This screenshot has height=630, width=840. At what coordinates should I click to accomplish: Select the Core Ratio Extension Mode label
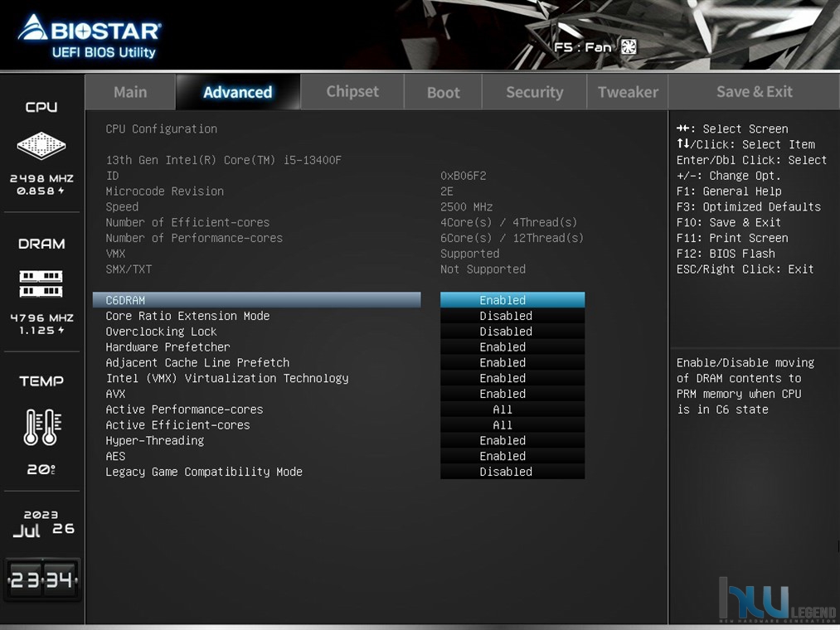tap(187, 316)
